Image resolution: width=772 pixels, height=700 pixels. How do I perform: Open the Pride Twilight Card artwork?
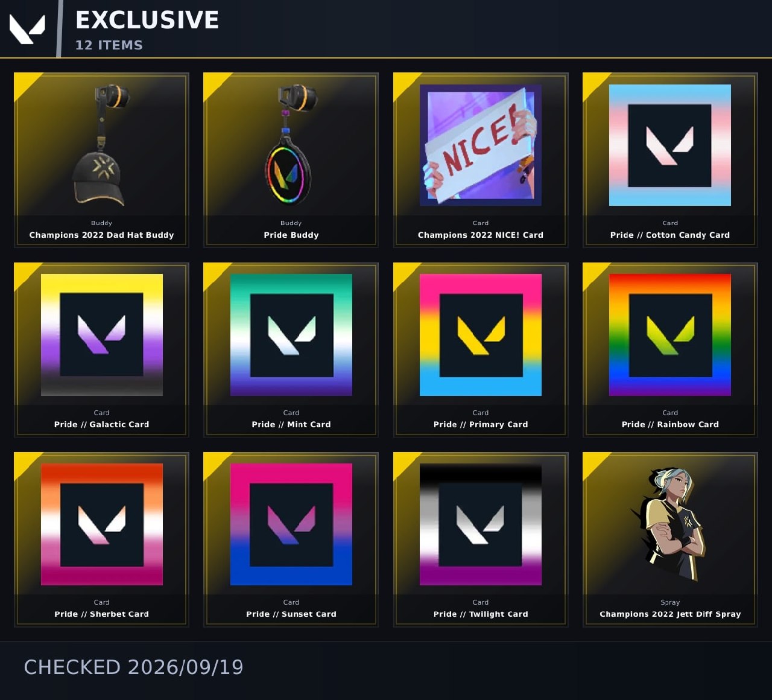pos(481,524)
